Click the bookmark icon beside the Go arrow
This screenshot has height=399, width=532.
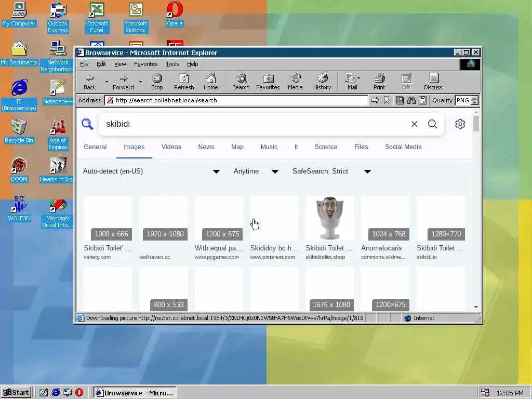(x=387, y=100)
